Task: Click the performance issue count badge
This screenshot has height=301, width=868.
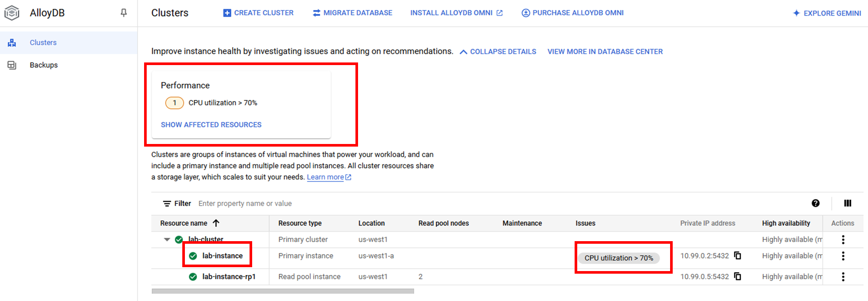Action: (x=174, y=103)
